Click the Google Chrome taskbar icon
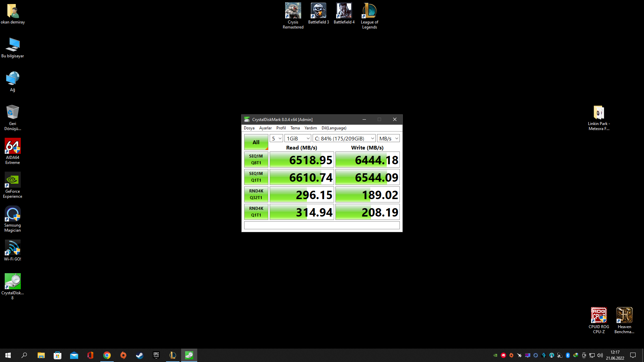 (x=107, y=355)
